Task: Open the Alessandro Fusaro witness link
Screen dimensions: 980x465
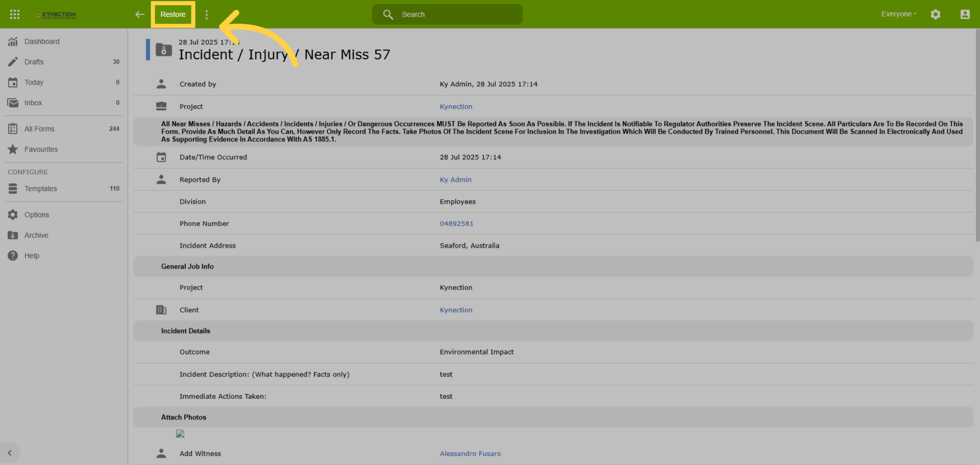Action: pyautogui.click(x=470, y=454)
